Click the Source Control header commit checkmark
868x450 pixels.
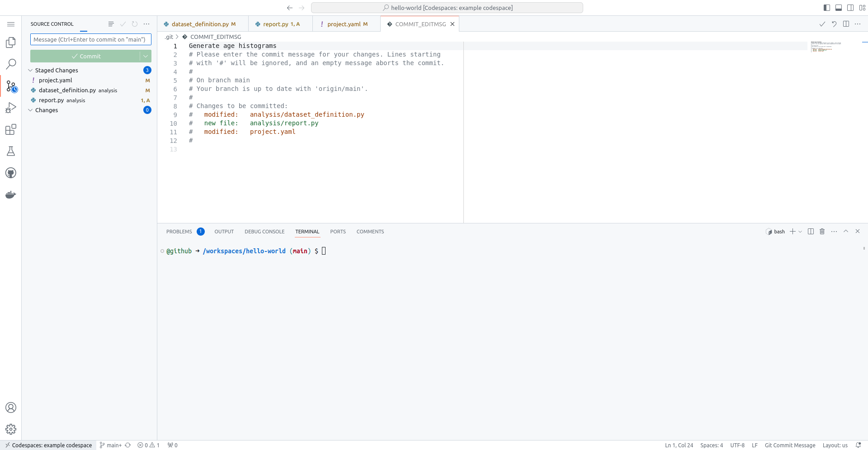point(123,24)
